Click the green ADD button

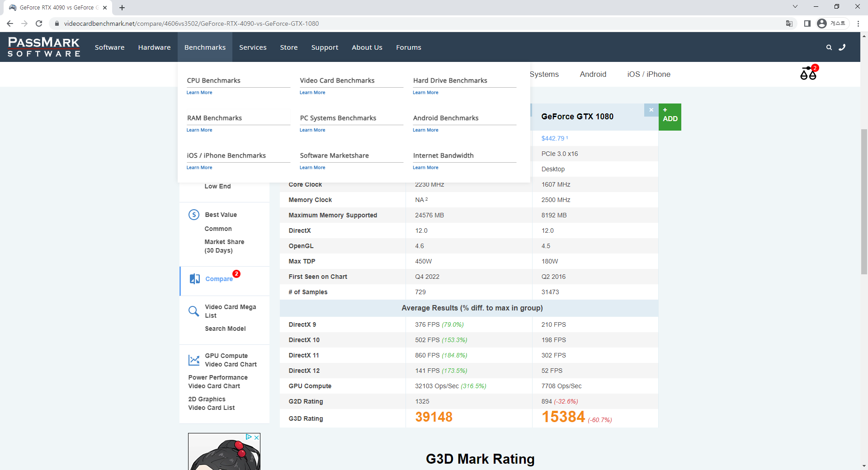point(670,117)
